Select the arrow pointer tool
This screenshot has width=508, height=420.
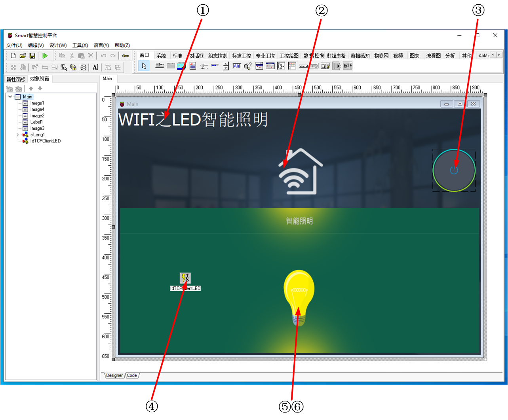(144, 66)
